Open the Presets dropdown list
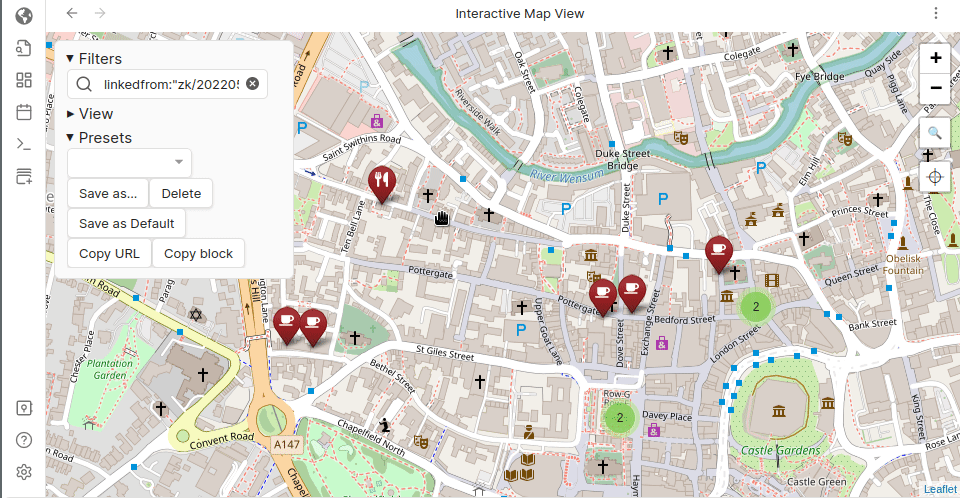Screen dimensions: 960x498 (x=129, y=162)
